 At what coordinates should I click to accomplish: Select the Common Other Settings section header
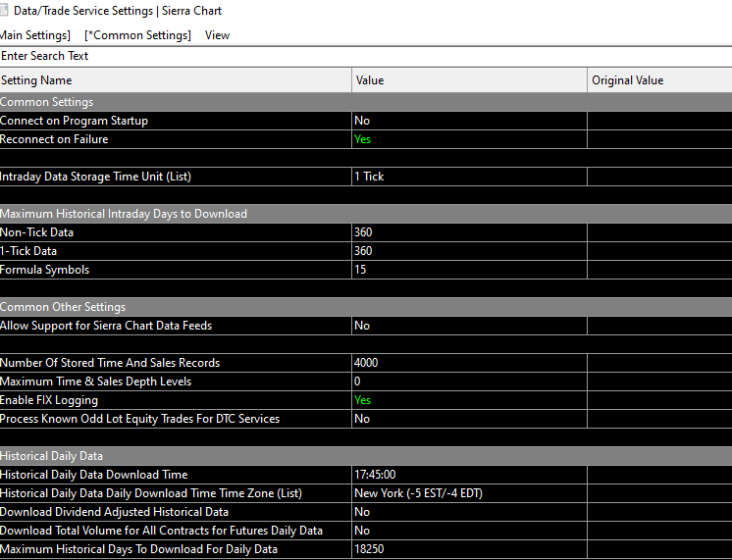(366, 307)
